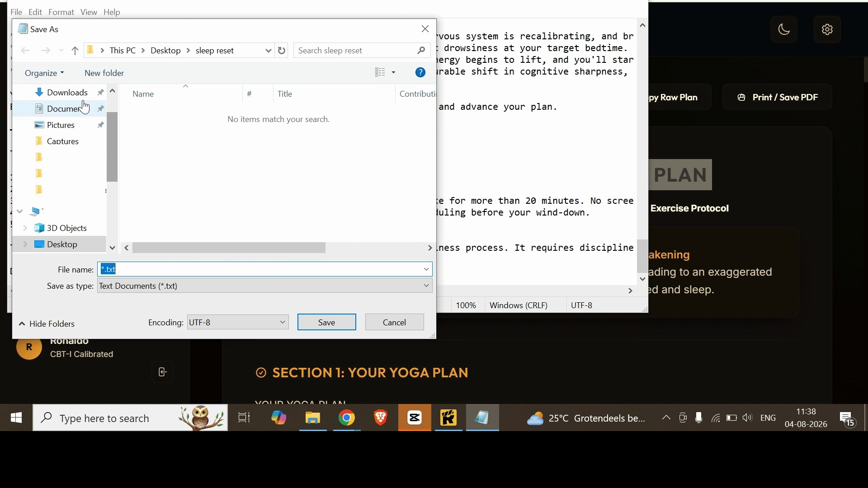Viewport: 868px width, 488px height.
Task: Open the Encoding UTF-8 dropdown
Action: coord(238,322)
